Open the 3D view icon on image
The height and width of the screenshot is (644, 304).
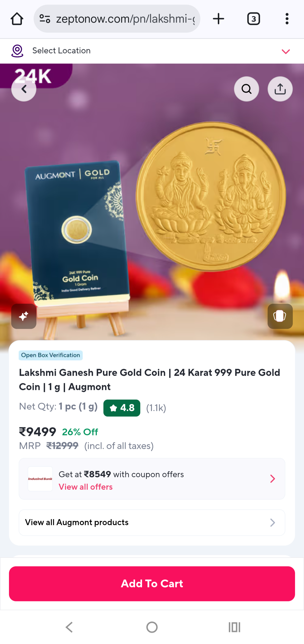(280, 316)
